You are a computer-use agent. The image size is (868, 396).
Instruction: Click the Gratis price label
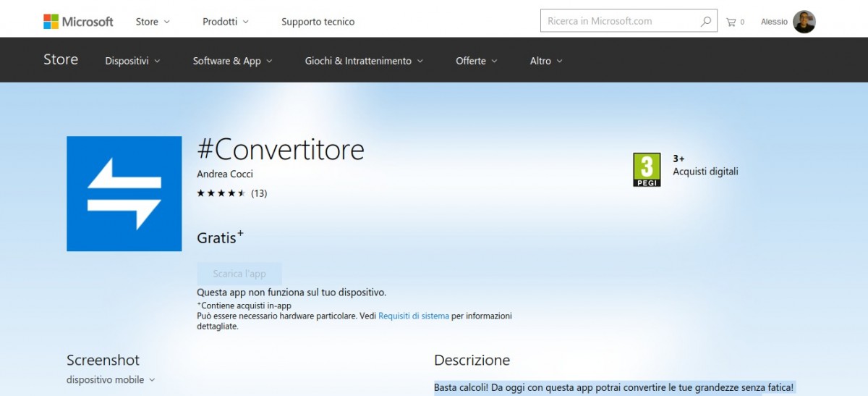(220, 237)
